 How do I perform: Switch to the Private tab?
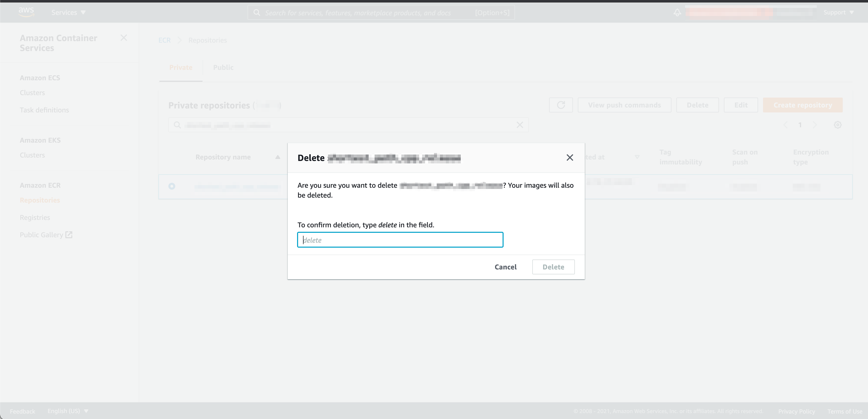coord(181,67)
